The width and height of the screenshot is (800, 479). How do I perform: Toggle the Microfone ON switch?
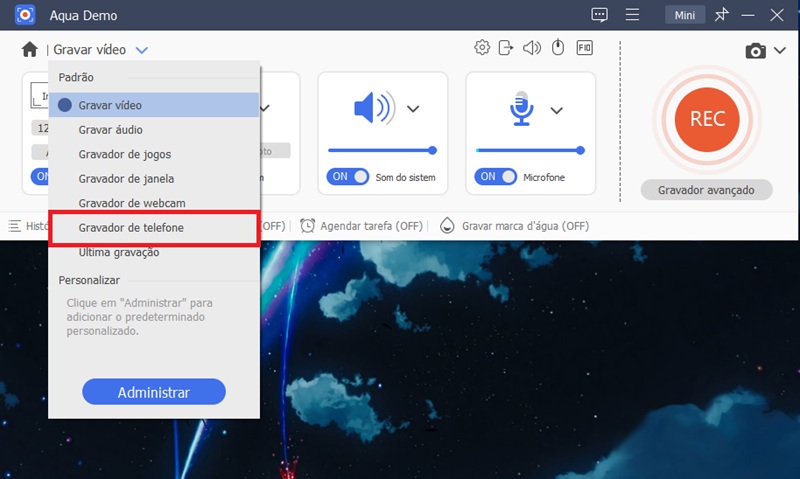[495, 177]
